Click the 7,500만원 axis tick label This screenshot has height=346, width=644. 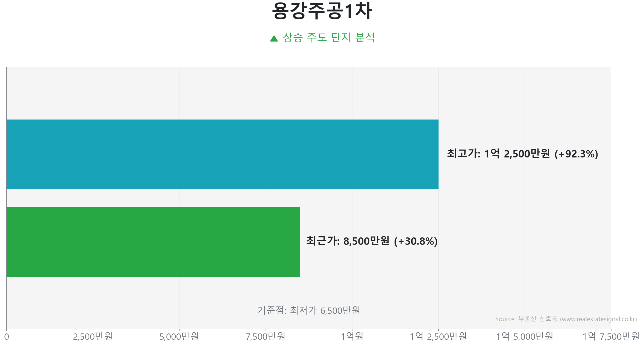coord(266,337)
